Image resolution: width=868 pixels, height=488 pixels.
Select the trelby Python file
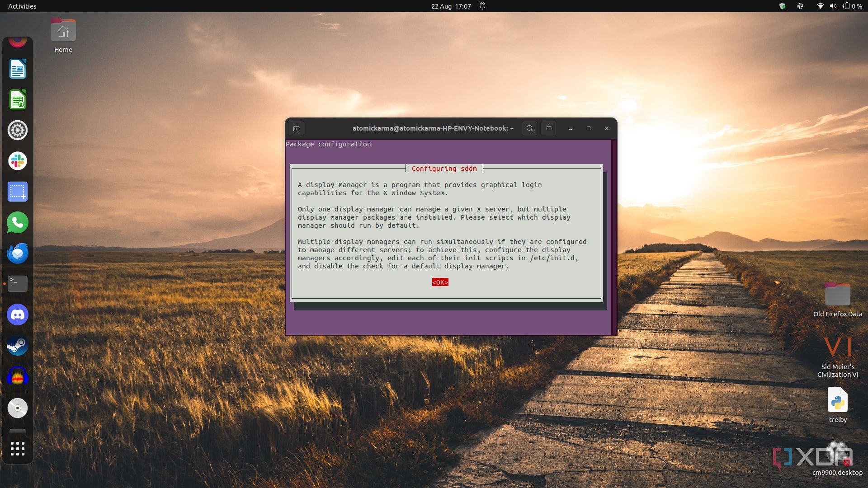pyautogui.click(x=838, y=405)
